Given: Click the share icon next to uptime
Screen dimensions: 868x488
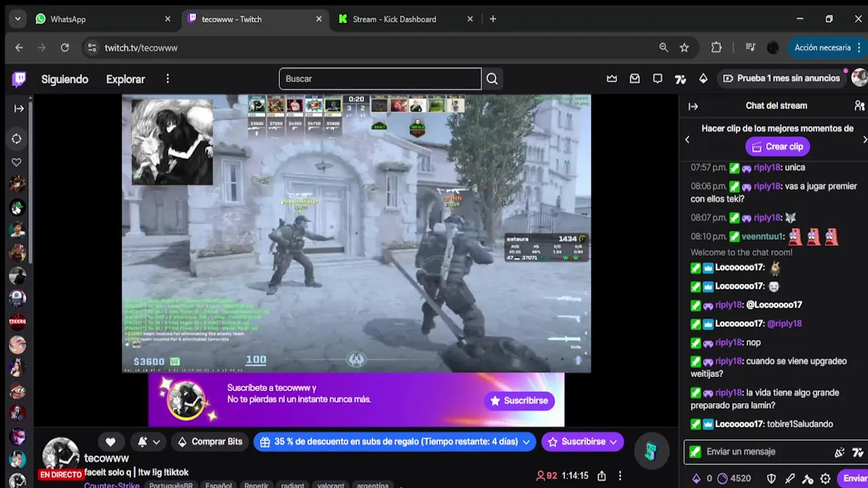Looking at the screenshot, I should 601,476.
